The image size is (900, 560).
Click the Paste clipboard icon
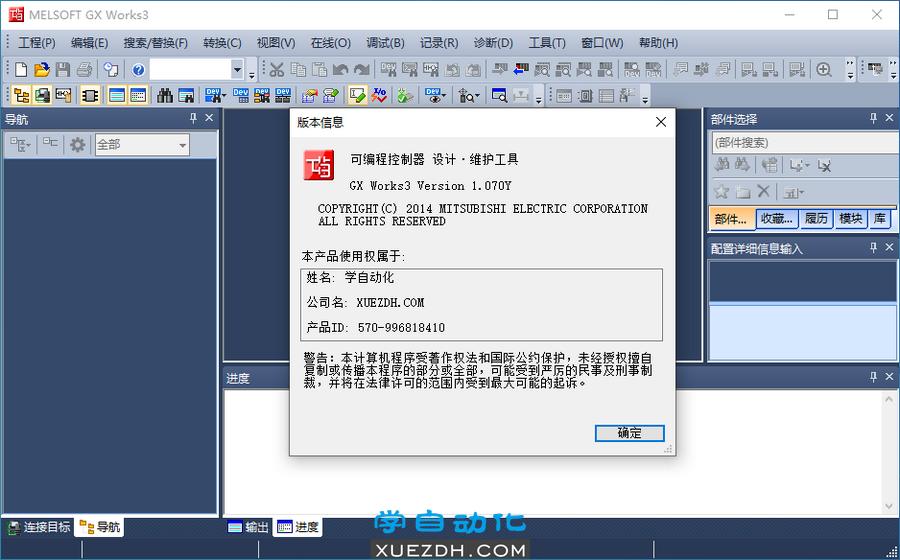pyautogui.click(x=319, y=70)
